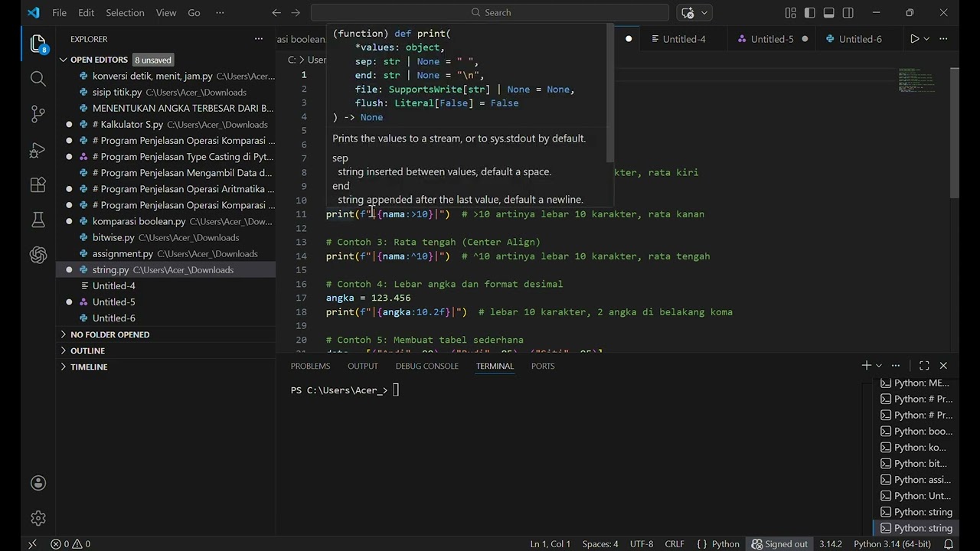Open the Go menu
This screenshot has height=551, width=980.
pos(194,12)
